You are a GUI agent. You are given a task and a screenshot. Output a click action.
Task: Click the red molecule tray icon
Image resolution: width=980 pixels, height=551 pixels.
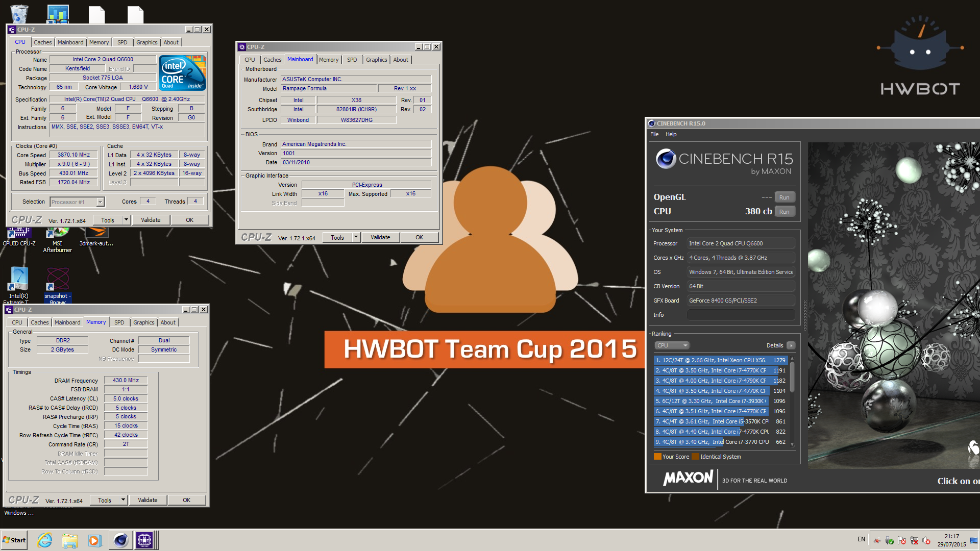click(x=877, y=540)
